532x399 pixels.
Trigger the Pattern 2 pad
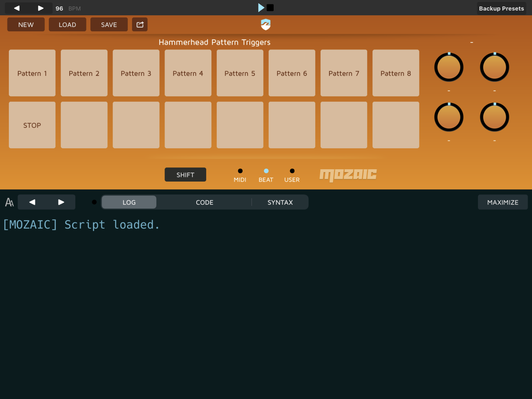pos(84,73)
